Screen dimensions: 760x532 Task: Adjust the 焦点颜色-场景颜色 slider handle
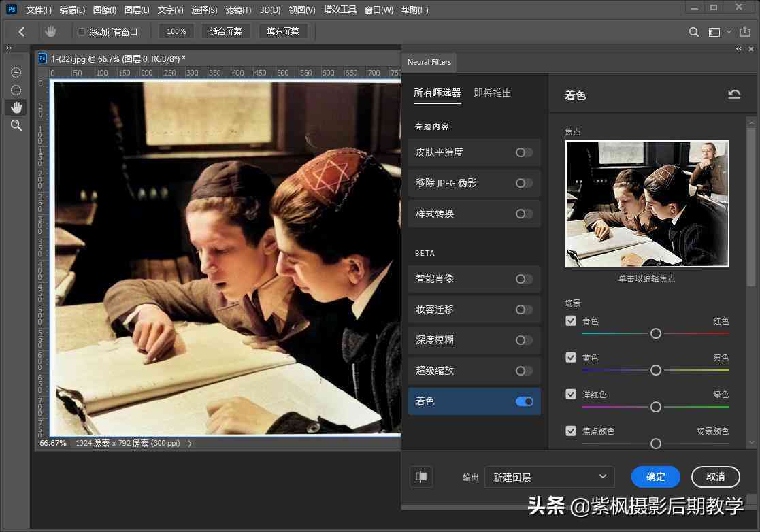(656, 444)
